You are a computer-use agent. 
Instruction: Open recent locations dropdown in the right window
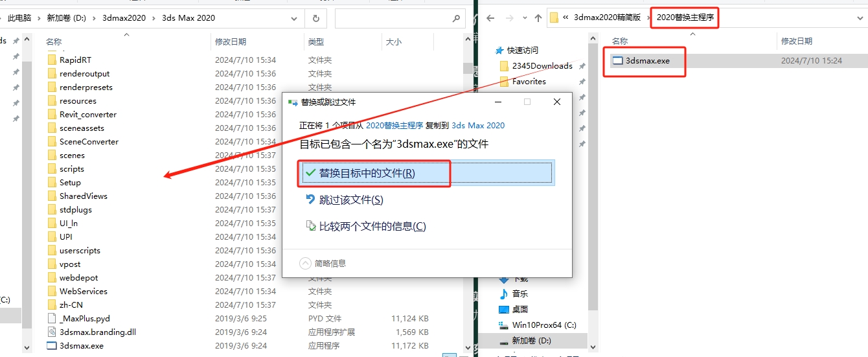(524, 19)
